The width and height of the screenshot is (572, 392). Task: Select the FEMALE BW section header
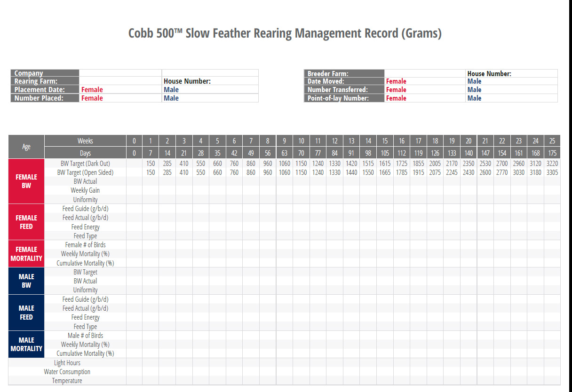click(x=26, y=181)
